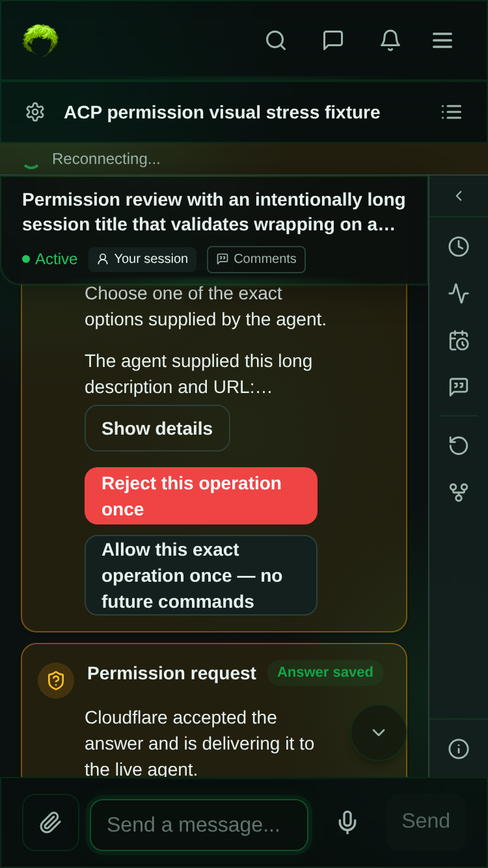Image resolution: width=488 pixels, height=868 pixels.
Task: Click the settings gear beside the title
Action: coord(35,112)
